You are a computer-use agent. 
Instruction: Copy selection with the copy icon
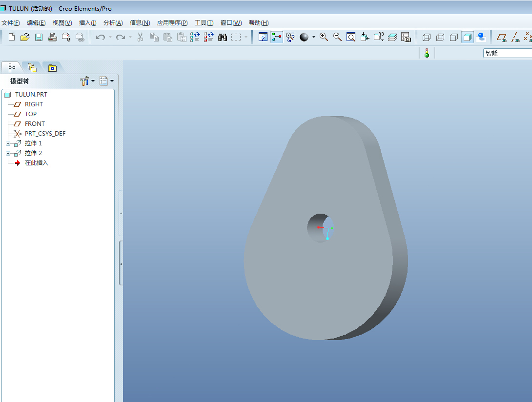(154, 37)
